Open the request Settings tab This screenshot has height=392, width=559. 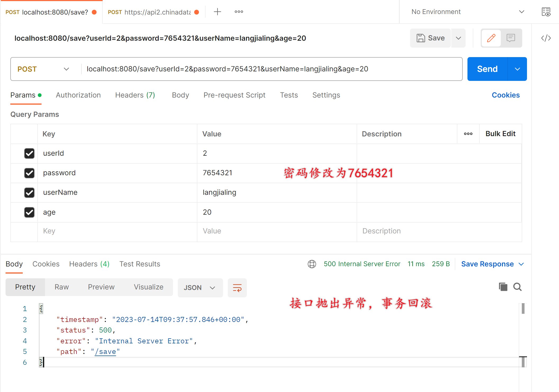point(326,95)
